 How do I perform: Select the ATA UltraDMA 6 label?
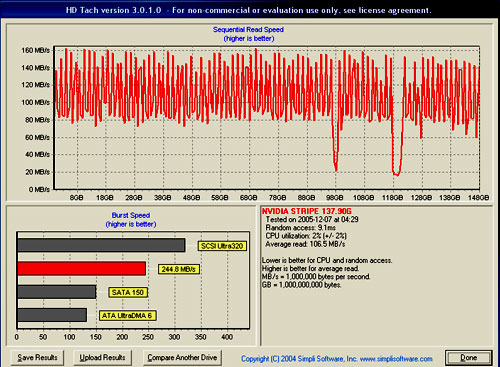click(x=127, y=315)
